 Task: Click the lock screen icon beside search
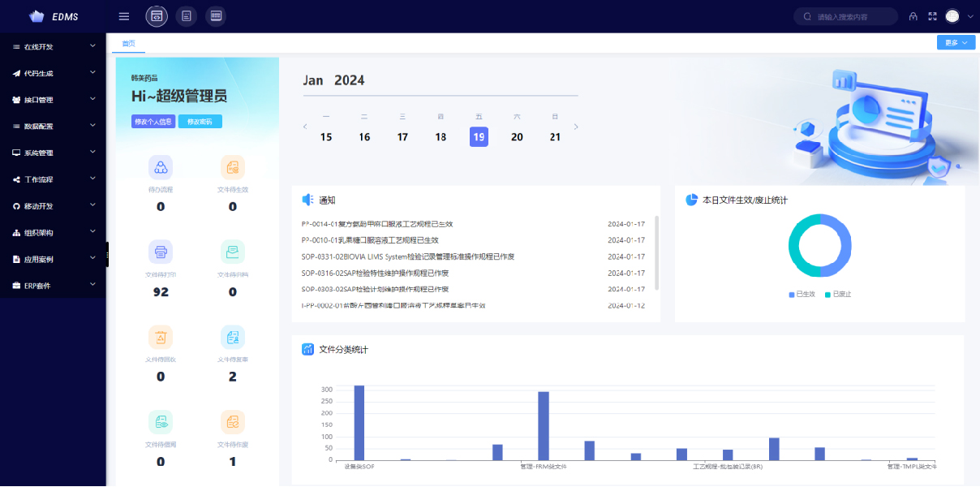(x=913, y=16)
